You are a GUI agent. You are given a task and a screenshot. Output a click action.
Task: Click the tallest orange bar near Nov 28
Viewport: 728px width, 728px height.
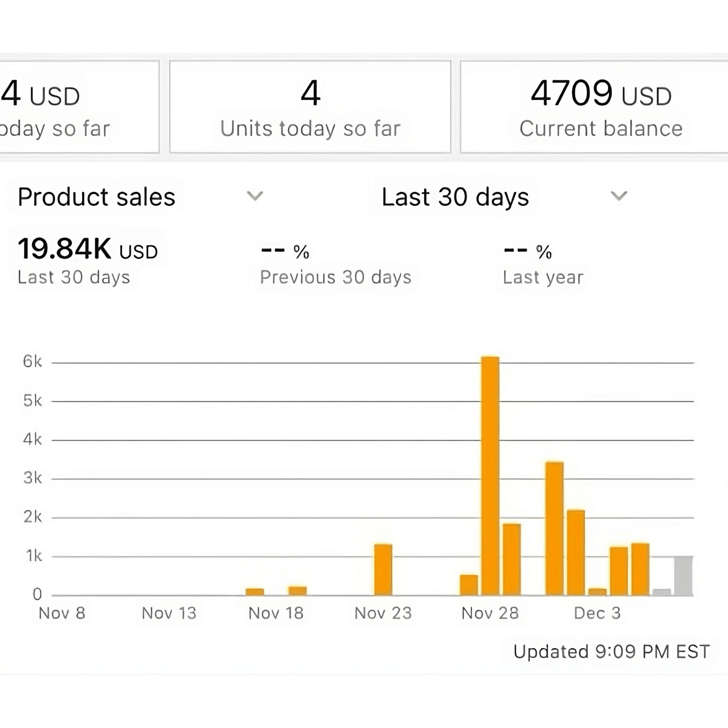coord(490,475)
